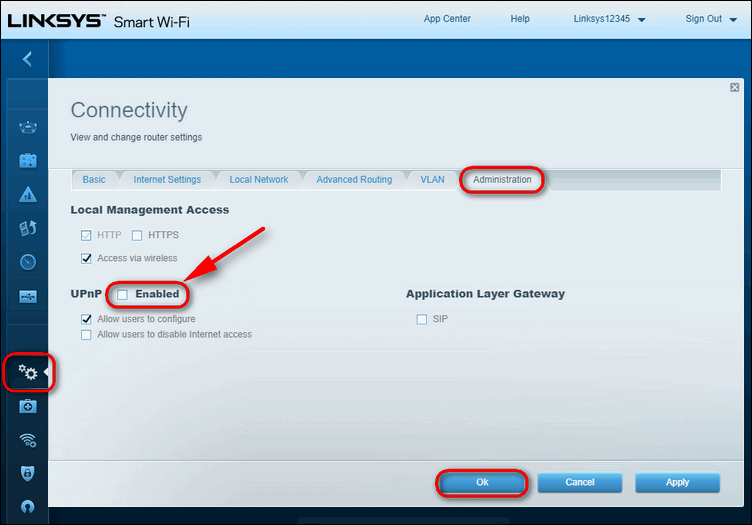Check Allow users to disable Internet access
Image resolution: width=752 pixels, height=525 pixels.
point(86,335)
